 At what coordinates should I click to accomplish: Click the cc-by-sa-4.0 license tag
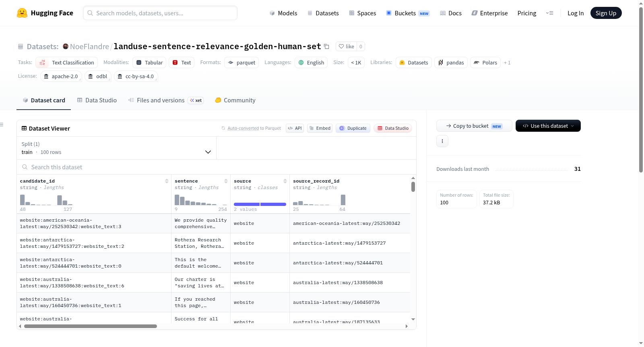[x=136, y=76]
